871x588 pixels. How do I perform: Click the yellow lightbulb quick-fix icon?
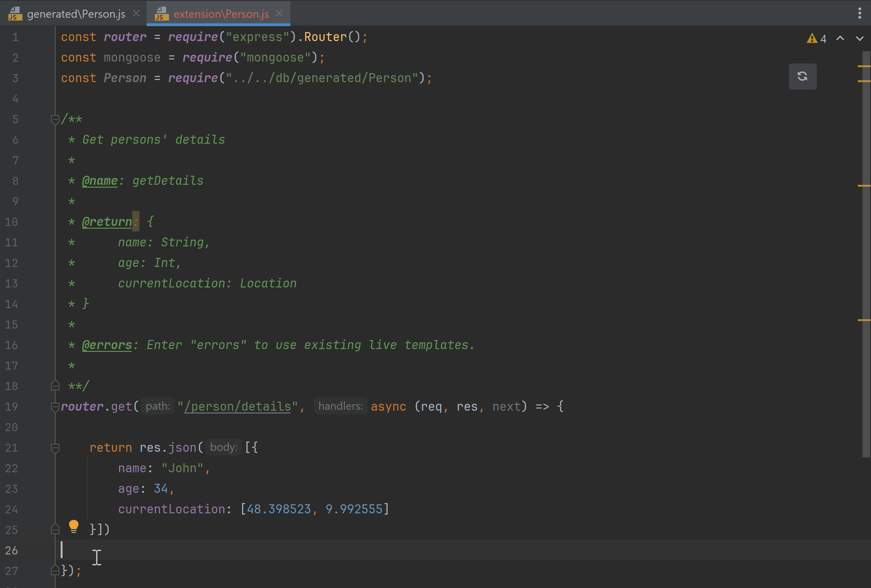point(73,526)
